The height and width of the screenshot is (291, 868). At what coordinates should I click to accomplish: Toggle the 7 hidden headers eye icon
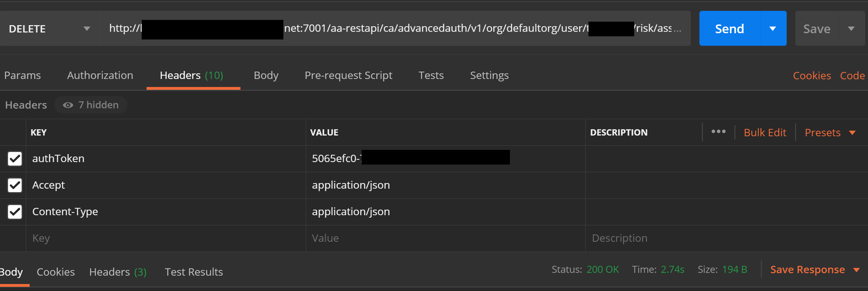68,105
